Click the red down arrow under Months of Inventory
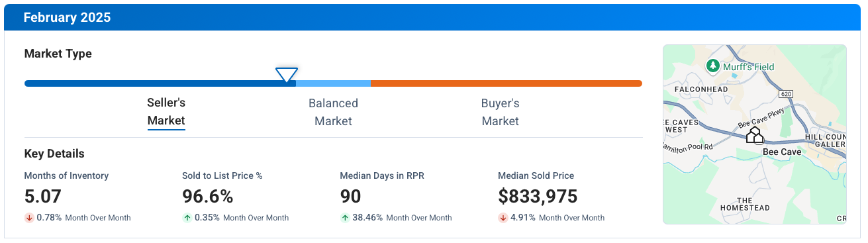The width and height of the screenshot is (868, 243). coord(29,218)
